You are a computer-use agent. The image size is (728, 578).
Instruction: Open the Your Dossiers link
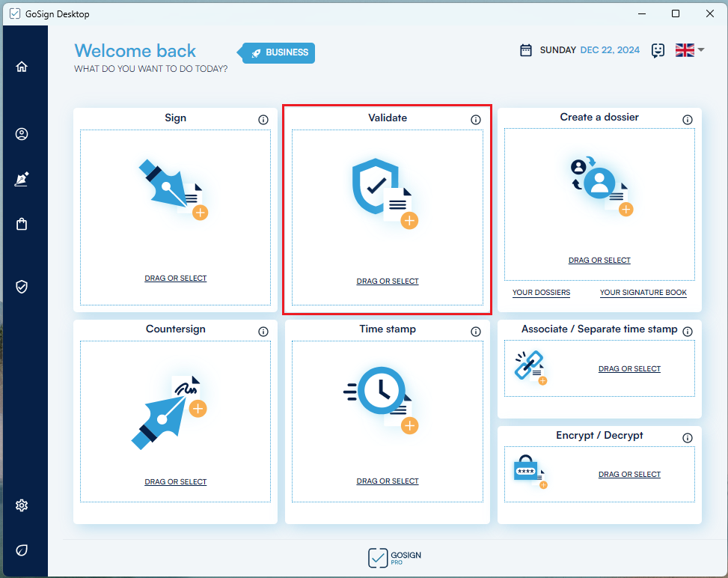pos(541,293)
